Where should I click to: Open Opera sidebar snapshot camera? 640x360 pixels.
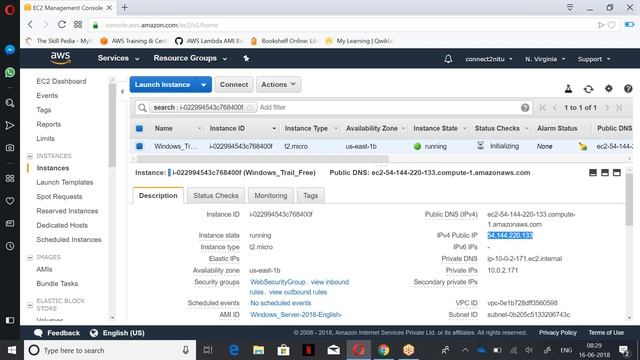tap(10, 148)
